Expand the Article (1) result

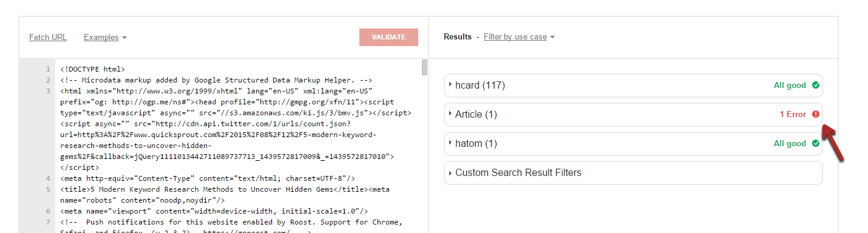point(633,114)
